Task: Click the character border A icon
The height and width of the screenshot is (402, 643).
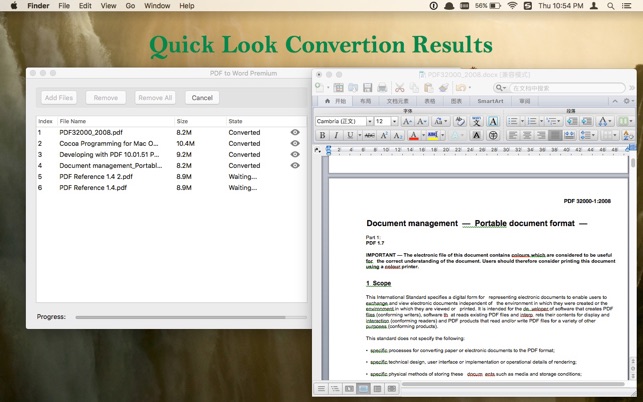Action: point(493,121)
